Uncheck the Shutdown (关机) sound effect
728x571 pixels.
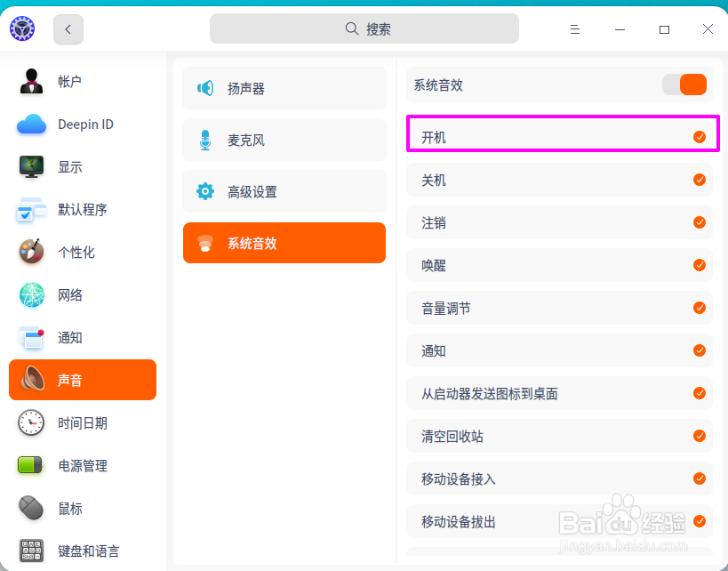698,180
